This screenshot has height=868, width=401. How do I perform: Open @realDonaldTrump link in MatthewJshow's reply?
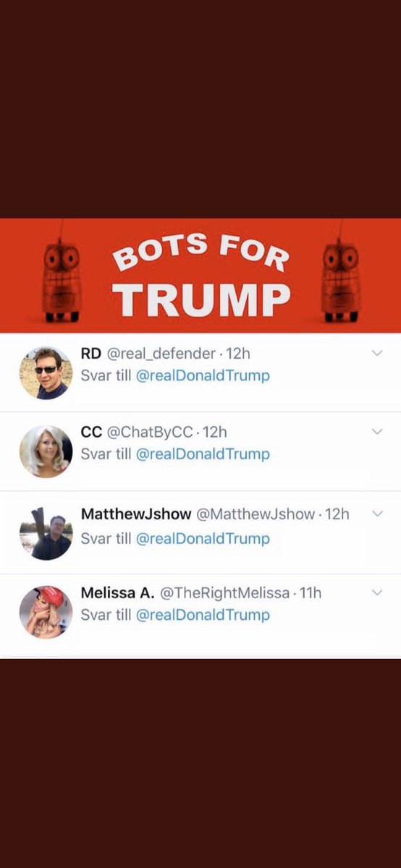click(203, 538)
